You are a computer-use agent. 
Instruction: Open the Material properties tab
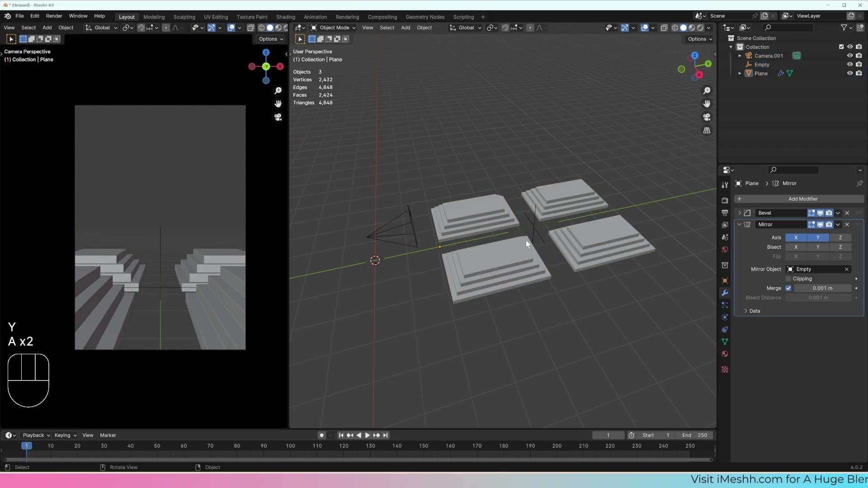tap(725, 354)
